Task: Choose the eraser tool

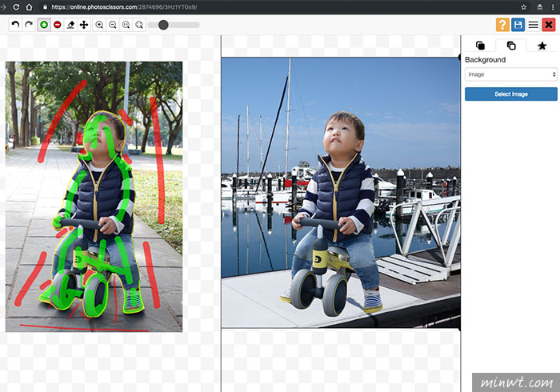Action: 70,25
